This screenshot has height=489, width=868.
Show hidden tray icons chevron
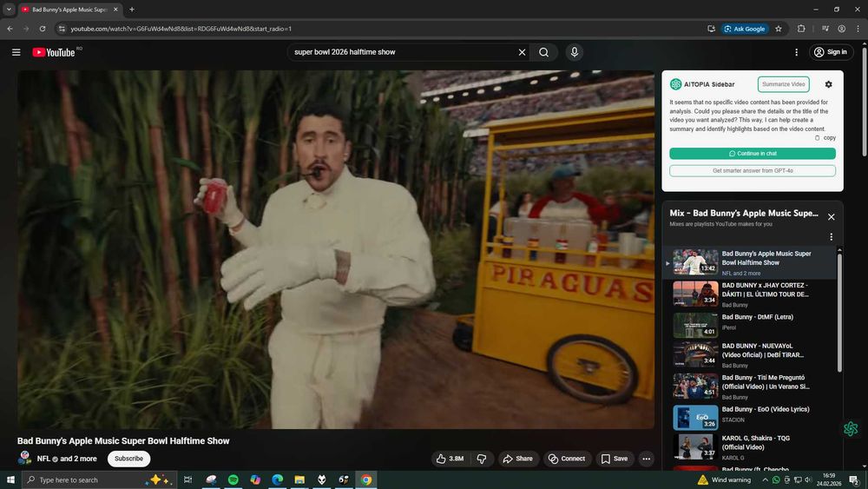pyautogui.click(x=765, y=479)
